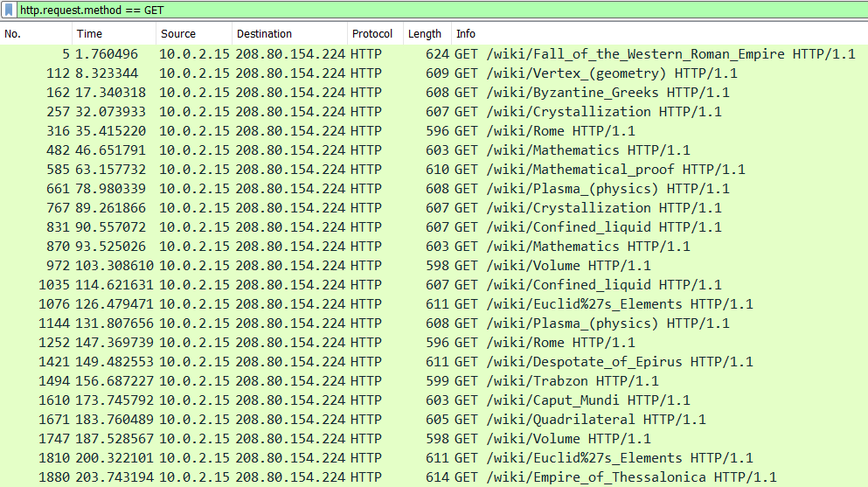Click length value 610 in Mathematical_proof row

(437, 170)
